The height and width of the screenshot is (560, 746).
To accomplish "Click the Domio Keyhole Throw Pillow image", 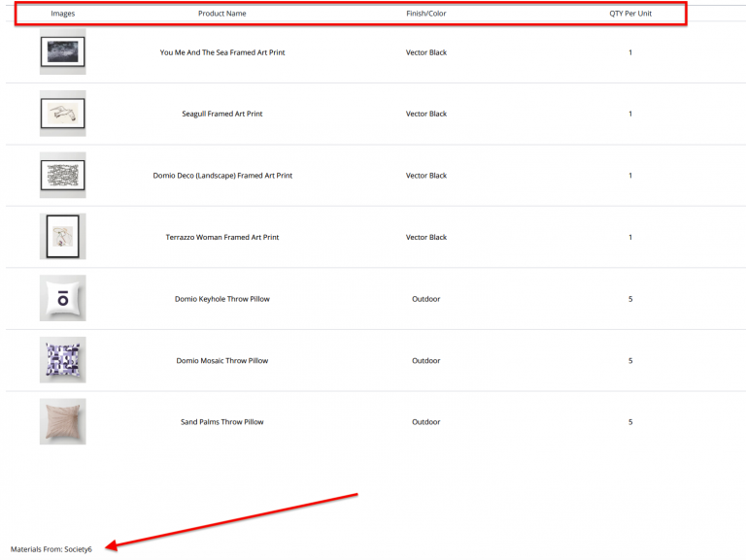I will 62,299.
